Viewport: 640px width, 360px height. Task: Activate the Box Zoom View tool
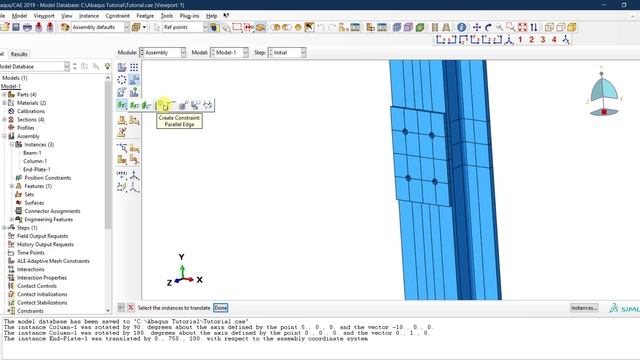point(511,27)
